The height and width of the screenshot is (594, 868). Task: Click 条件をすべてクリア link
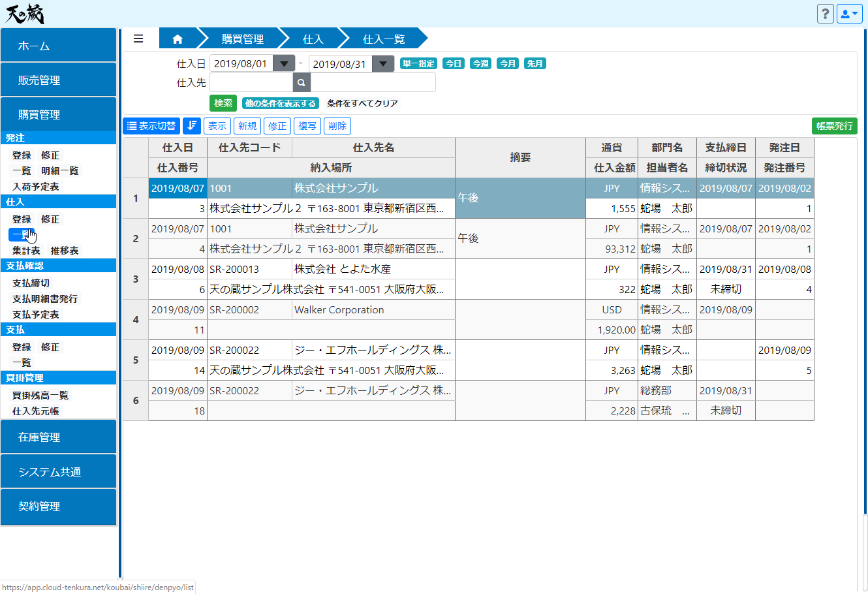[362, 103]
